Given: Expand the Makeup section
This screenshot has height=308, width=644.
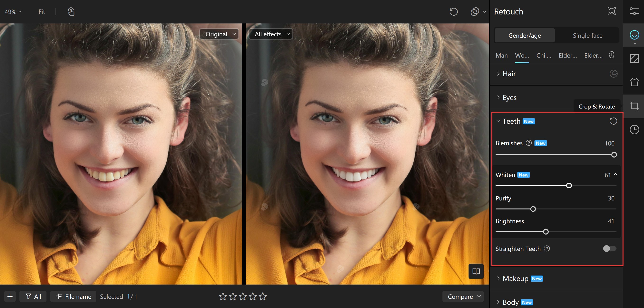Looking at the screenshot, I should click(515, 279).
